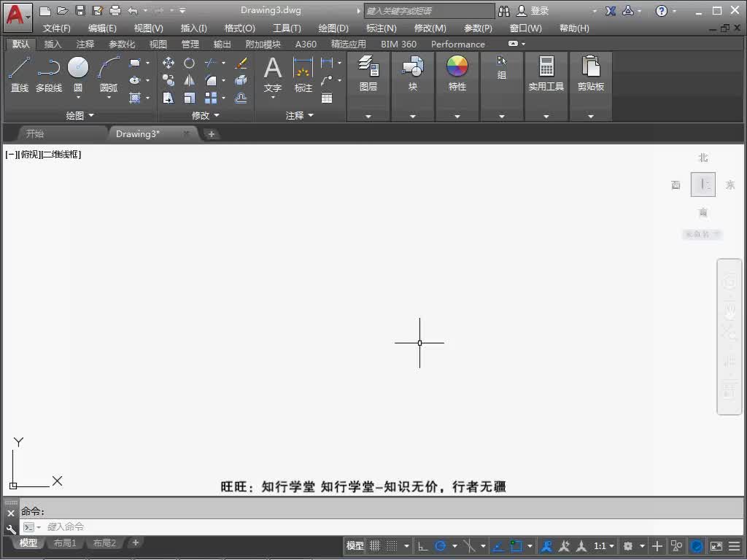Select the Polyline (多段线) tool
The image size is (747, 560).
pyautogui.click(x=49, y=74)
